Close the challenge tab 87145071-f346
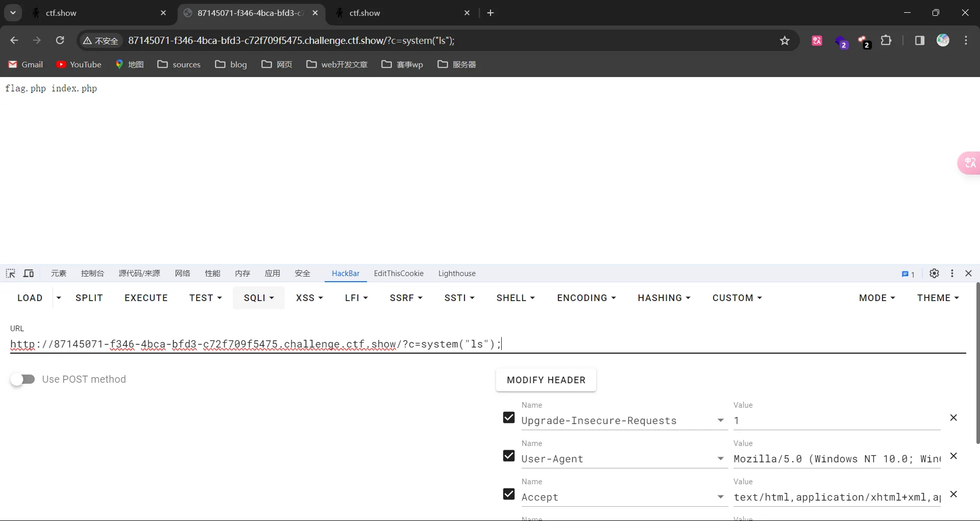The height and width of the screenshot is (521, 980). point(315,13)
